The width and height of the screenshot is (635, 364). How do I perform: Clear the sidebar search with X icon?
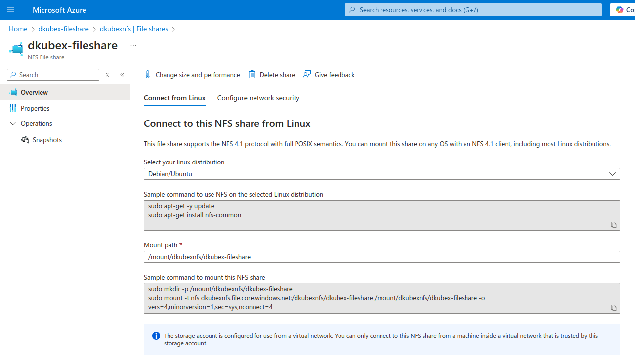[107, 75]
